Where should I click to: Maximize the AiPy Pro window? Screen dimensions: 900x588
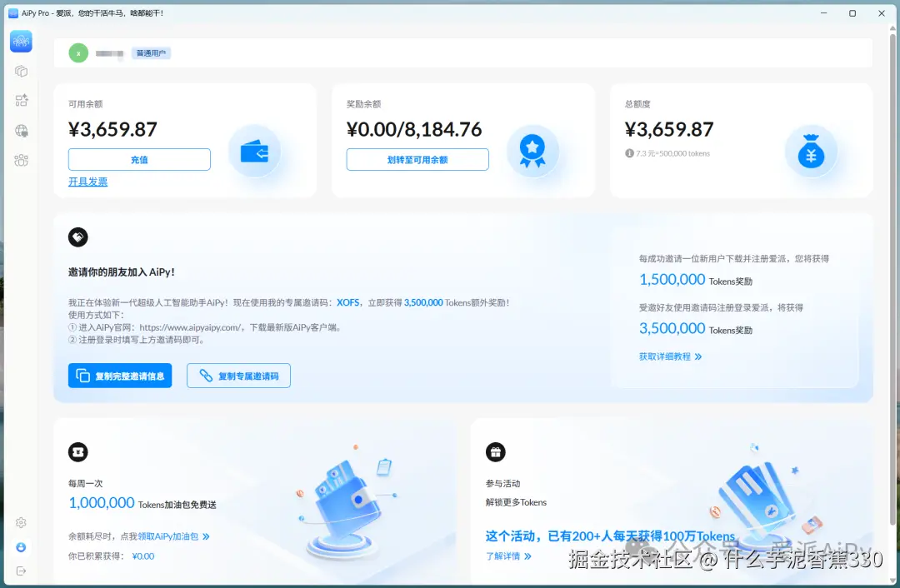pos(852,13)
